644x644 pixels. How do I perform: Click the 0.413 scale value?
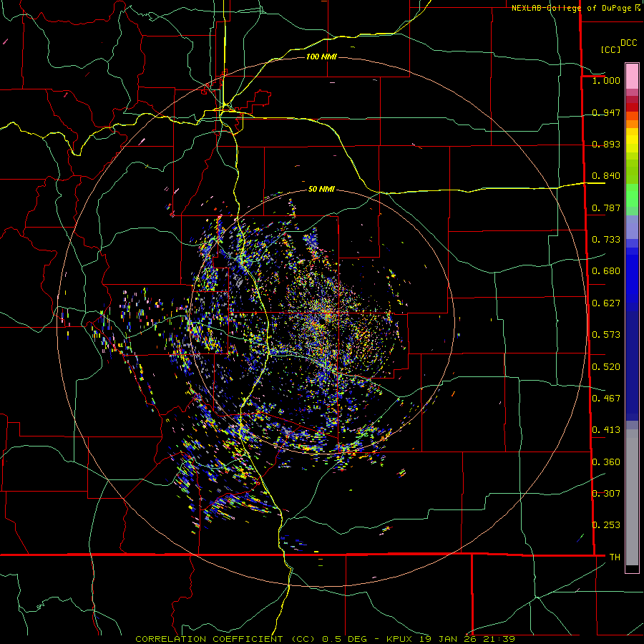click(606, 430)
